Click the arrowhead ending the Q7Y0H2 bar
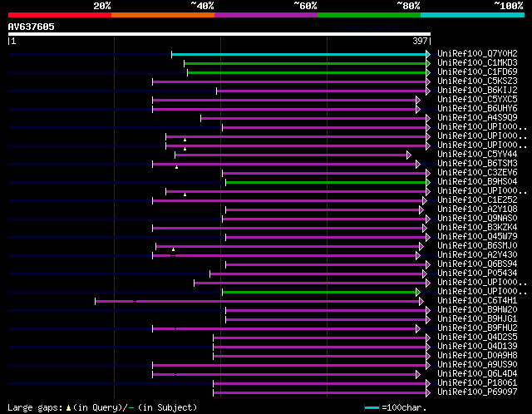The image size is (532, 414). pos(428,54)
